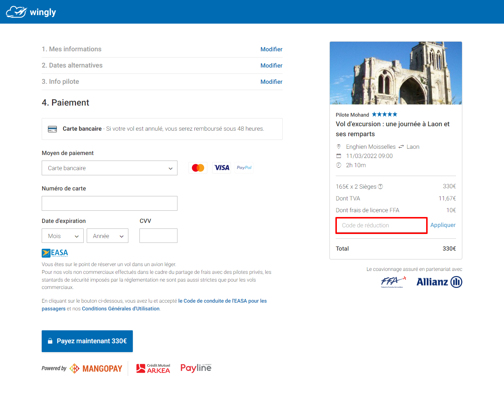Click the calendar icon beside 11/03/2022
The height and width of the screenshot is (420, 504).
(x=339, y=156)
